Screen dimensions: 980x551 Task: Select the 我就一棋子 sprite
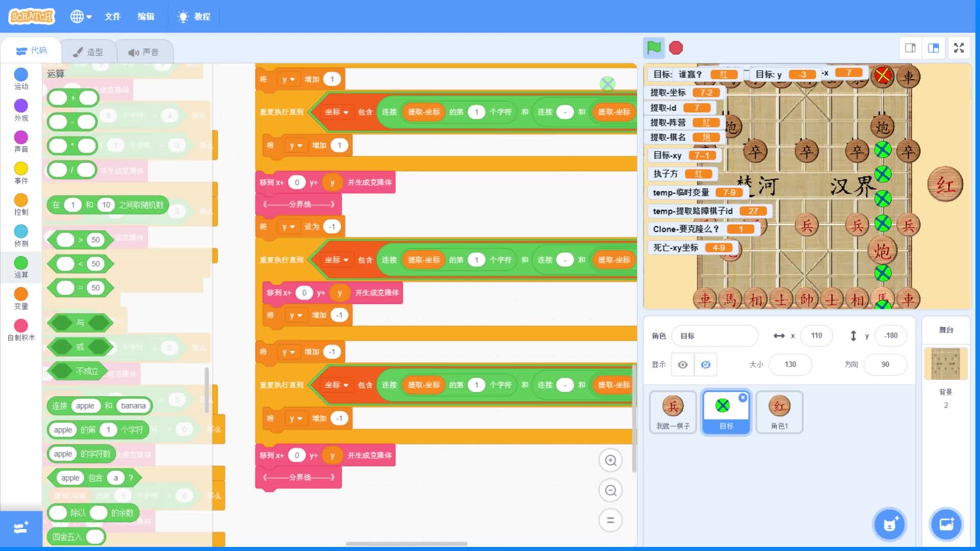673,412
